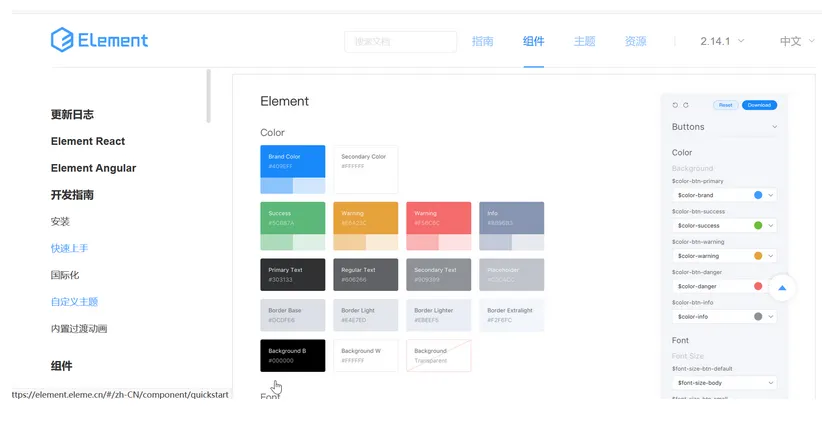The height and width of the screenshot is (438, 822).
Task: Click the undo arrow icon in theme panel
Action: (675, 105)
